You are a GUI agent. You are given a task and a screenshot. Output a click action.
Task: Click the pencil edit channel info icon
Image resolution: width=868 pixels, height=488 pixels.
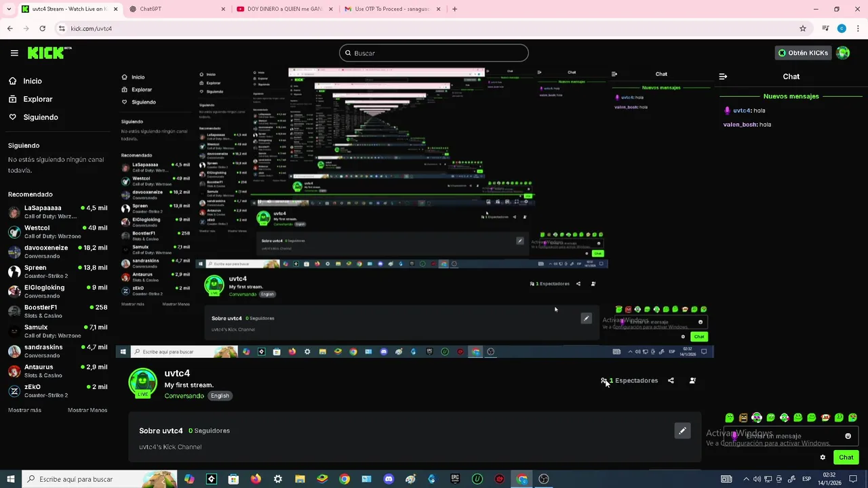pos(682,430)
